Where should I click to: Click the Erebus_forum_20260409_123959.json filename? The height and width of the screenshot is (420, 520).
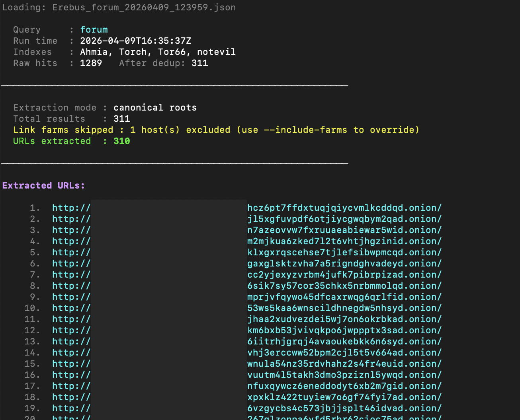(144, 8)
